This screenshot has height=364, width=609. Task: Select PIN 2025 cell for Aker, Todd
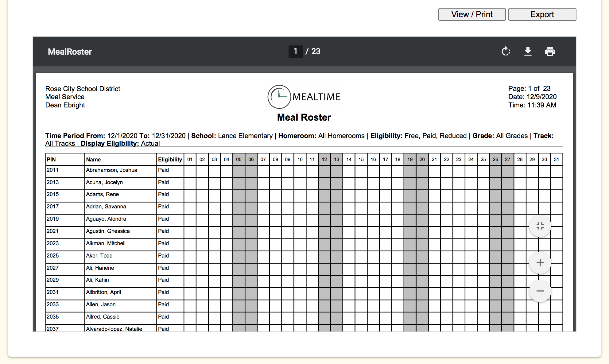tap(53, 256)
